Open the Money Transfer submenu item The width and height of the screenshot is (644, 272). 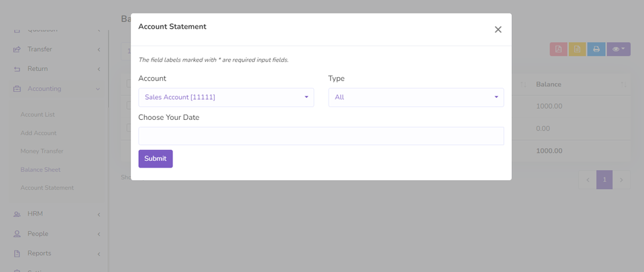tap(42, 151)
